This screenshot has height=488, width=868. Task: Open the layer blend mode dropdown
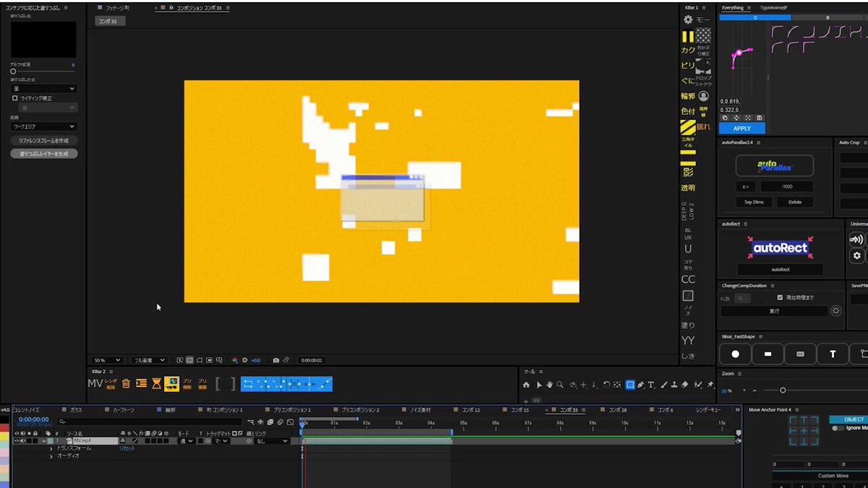pyautogui.click(x=186, y=440)
